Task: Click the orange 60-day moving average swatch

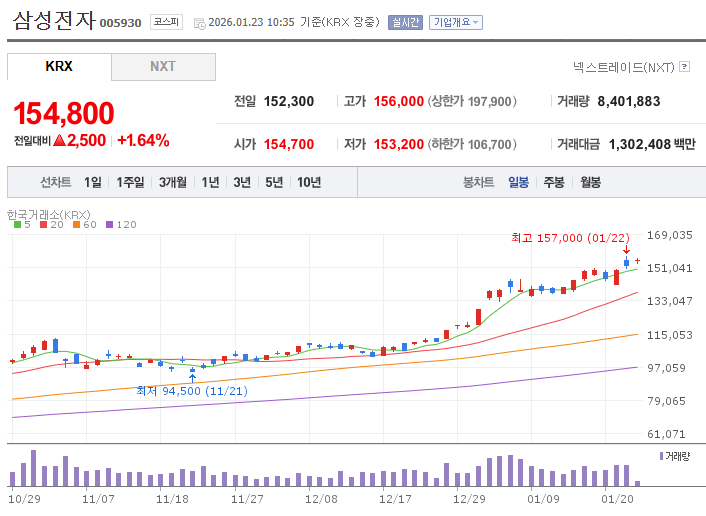Action: (x=76, y=224)
